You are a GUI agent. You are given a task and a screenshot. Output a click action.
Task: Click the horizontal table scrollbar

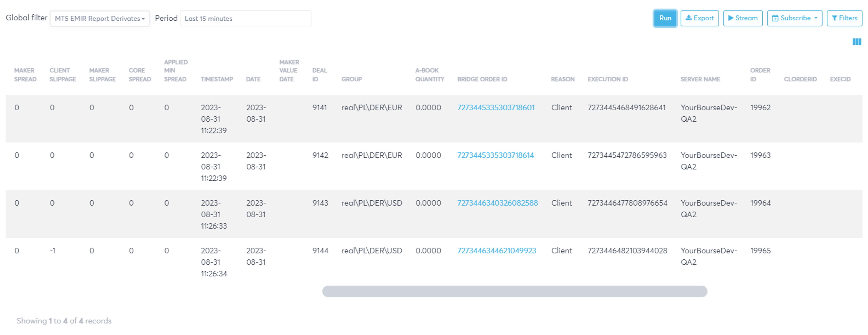515,292
